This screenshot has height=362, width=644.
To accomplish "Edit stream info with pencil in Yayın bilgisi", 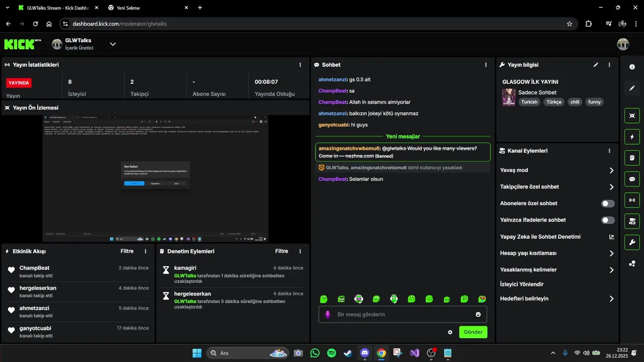I will pos(596,65).
